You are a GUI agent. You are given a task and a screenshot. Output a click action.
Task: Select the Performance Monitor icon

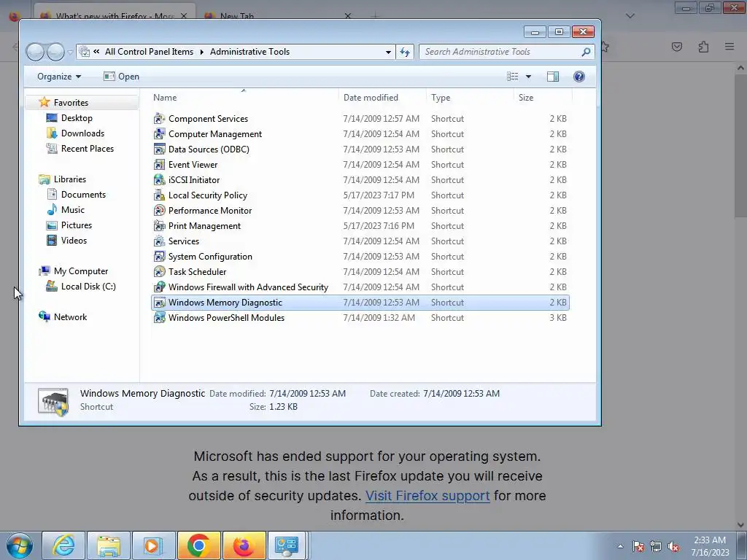160,211
